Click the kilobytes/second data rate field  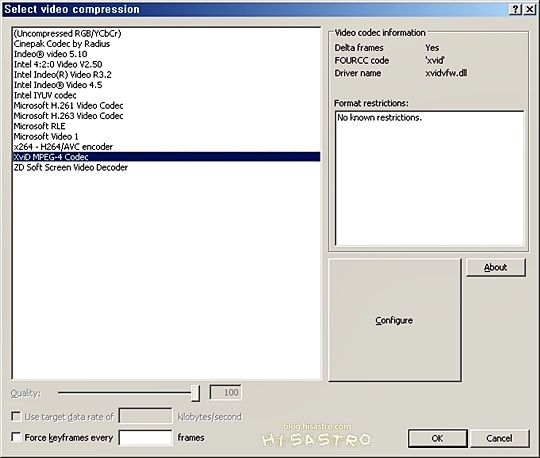click(x=145, y=416)
